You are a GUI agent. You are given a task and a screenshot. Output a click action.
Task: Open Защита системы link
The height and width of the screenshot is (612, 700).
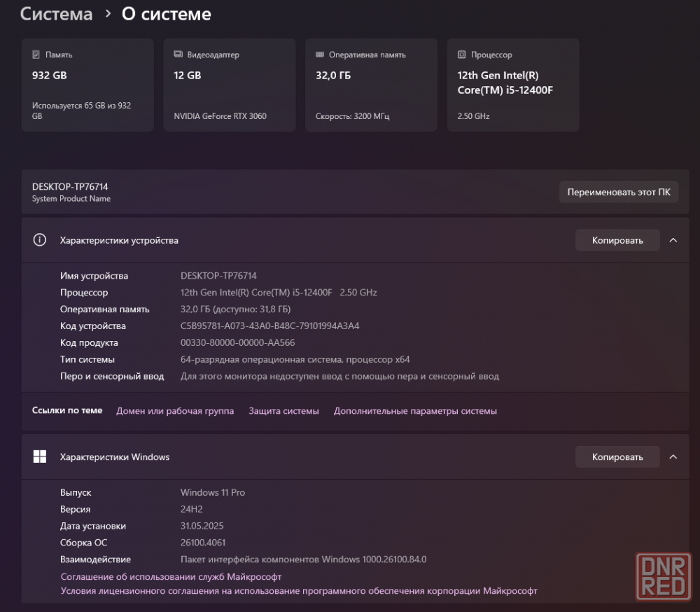[283, 411]
